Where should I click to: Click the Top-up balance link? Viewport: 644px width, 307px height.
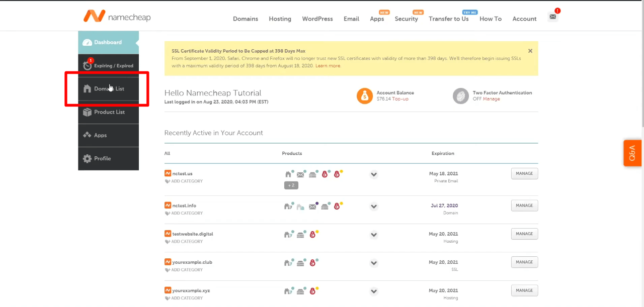coord(400,99)
